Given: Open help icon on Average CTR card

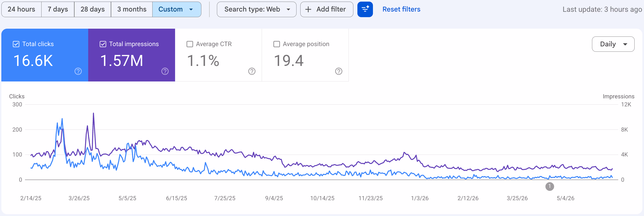Looking at the screenshot, I should coord(252,71).
